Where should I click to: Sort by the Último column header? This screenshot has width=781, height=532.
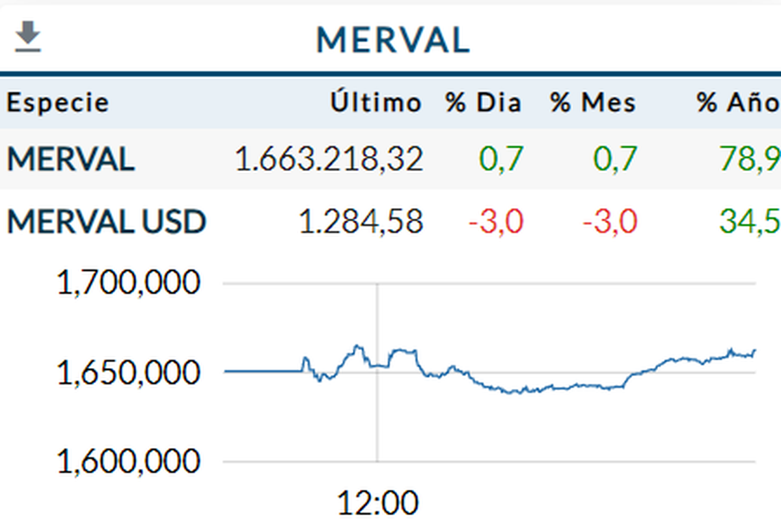(376, 103)
